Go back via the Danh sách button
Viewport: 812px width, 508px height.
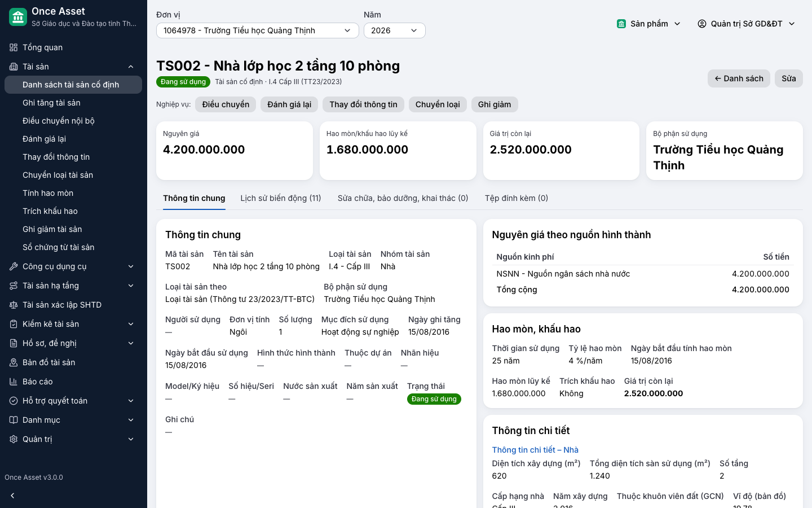pos(739,78)
